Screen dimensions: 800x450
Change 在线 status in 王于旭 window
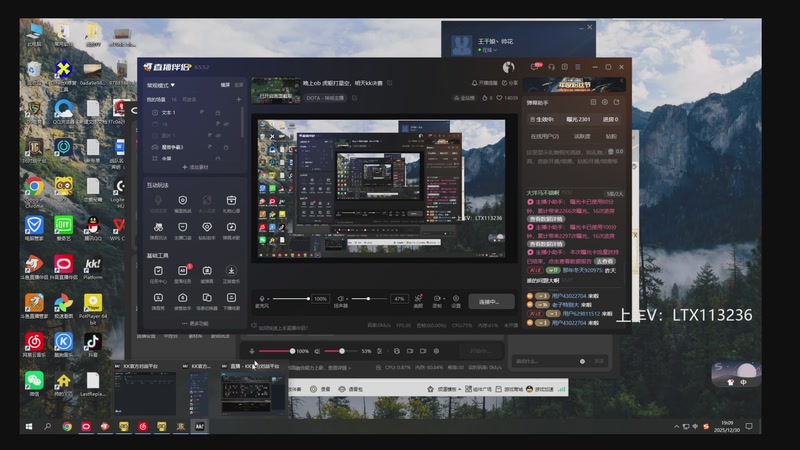(x=488, y=50)
